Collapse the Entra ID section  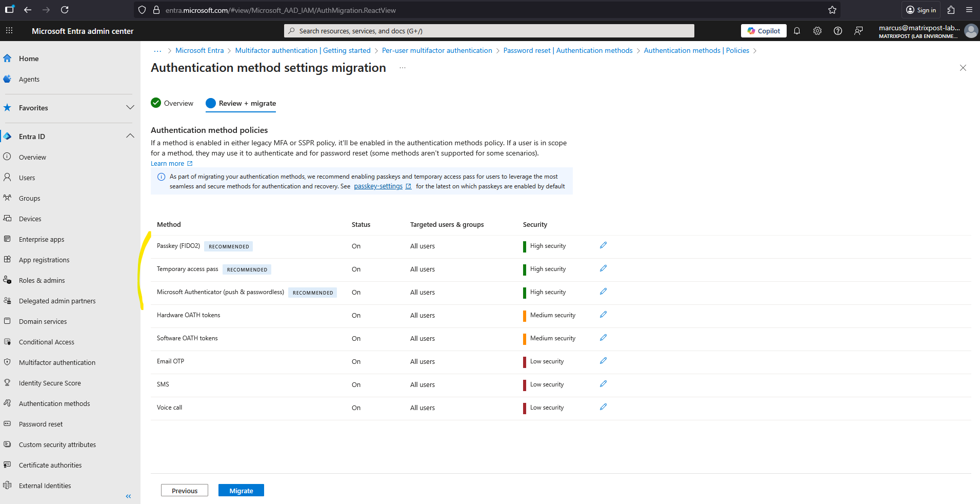click(x=130, y=136)
